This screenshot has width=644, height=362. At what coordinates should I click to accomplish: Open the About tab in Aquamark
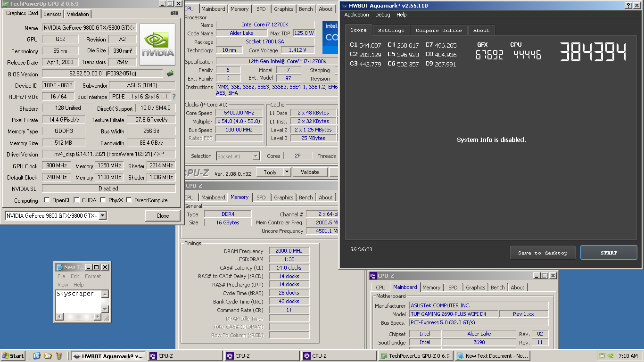coord(481,30)
